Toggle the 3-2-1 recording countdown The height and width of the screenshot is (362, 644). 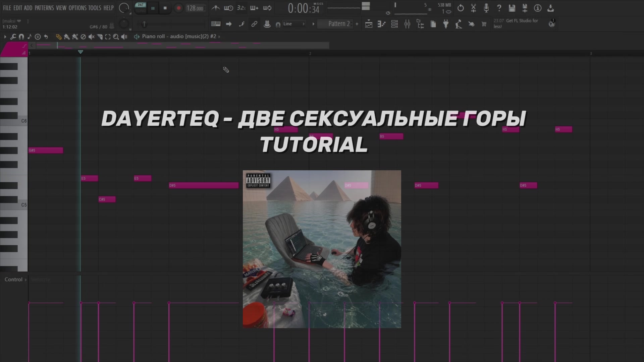(x=241, y=8)
